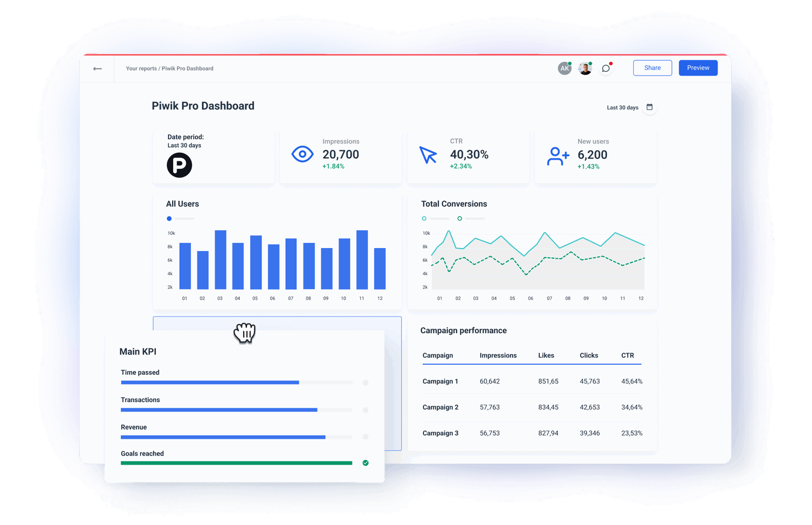Click the Preview button

(698, 67)
